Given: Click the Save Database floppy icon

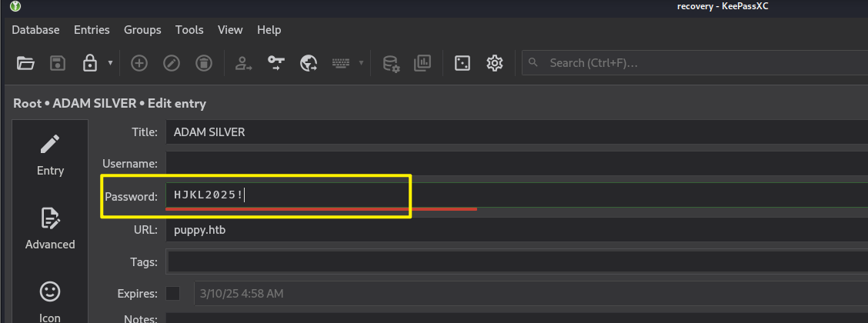Looking at the screenshot, I should (x=58, y=63).
